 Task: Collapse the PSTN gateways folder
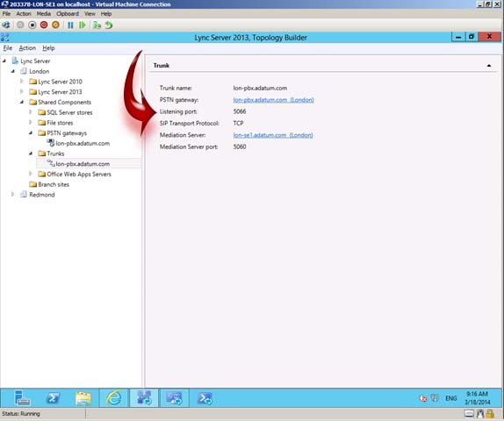(x=31, y=132)
